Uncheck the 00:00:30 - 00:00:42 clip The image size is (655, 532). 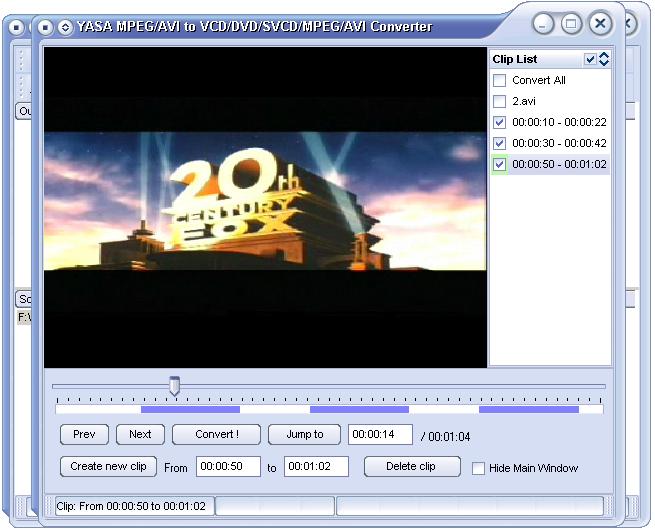500,143
